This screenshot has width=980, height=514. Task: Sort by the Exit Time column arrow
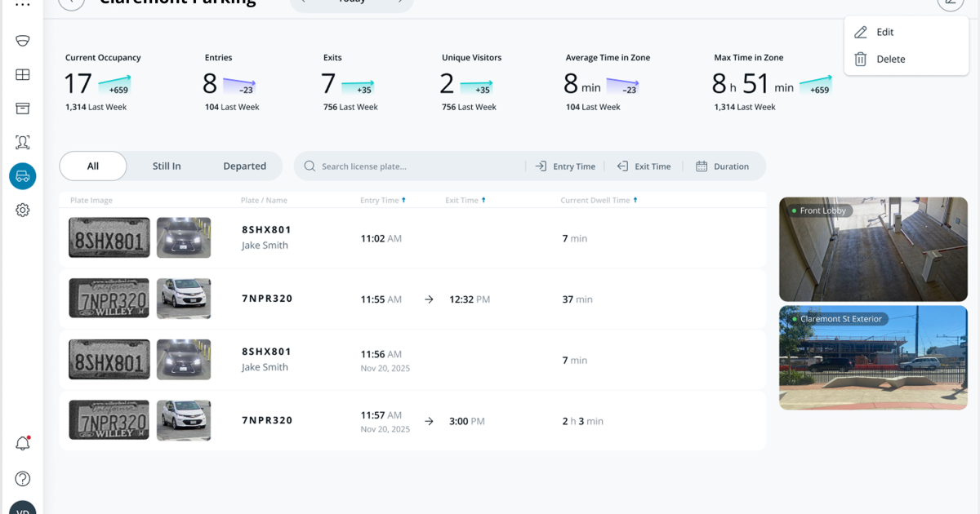(483, 200)
